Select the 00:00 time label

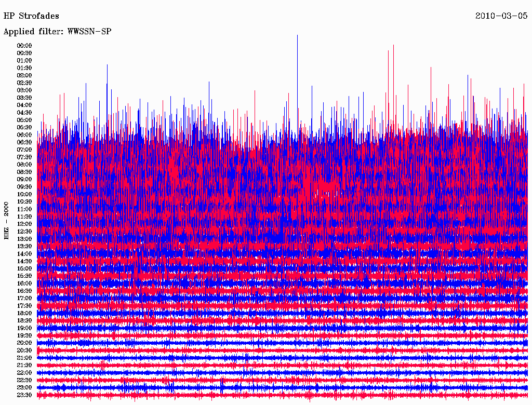tap(24, 46)
